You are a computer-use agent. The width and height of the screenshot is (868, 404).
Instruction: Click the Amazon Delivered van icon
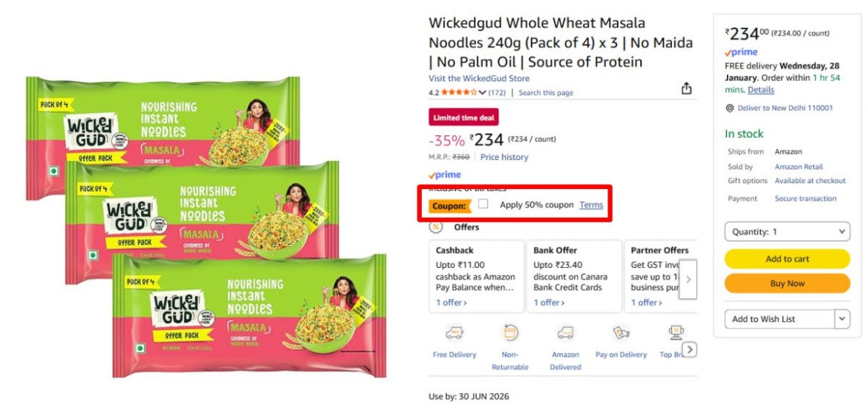click(565, 333)
